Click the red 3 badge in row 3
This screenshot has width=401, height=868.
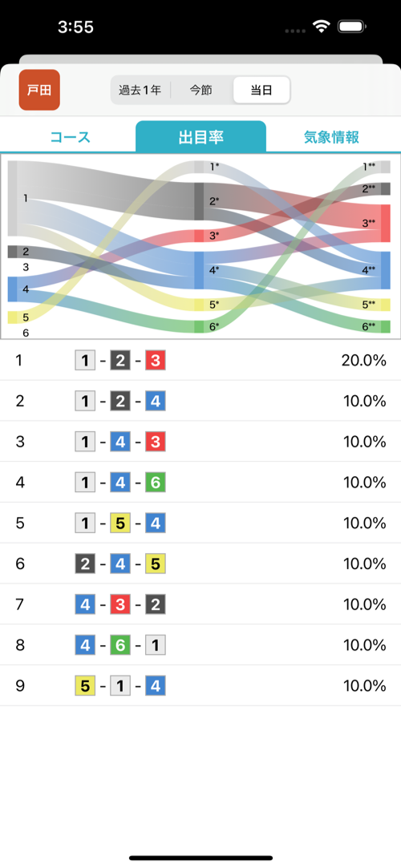[x=156, y=442]
